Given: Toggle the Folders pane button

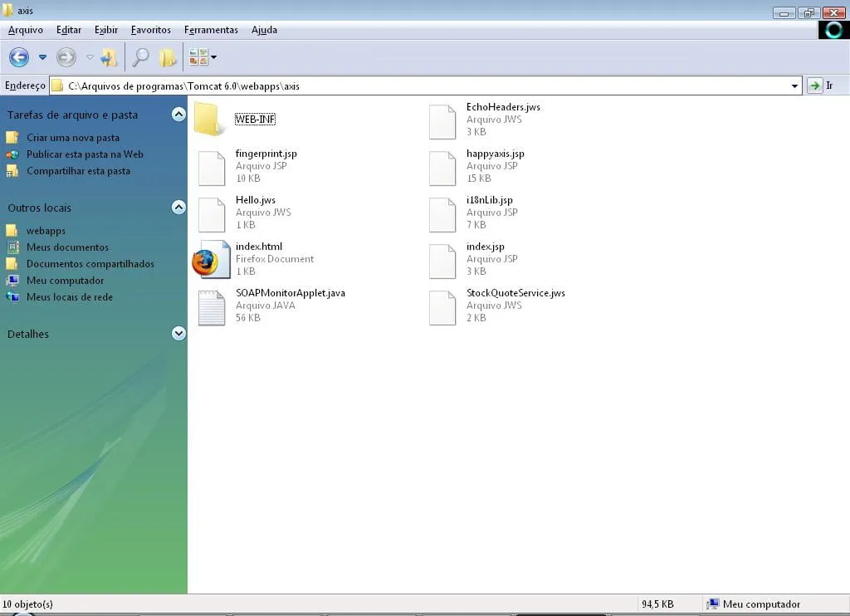Looking at the screenshot, I should click(x=168, y=57).
